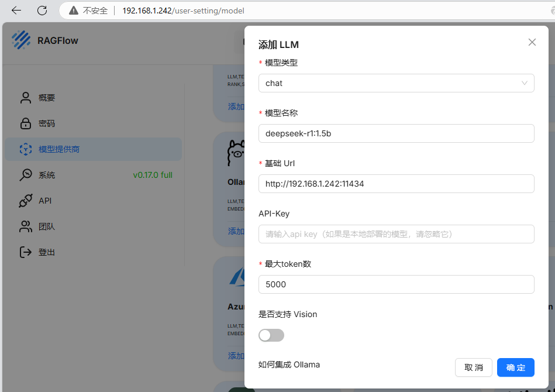Select the 模型提供商 icon in sidebar
Image resolution: width=555 pixels, height=392 pixels.
(25, 149)
